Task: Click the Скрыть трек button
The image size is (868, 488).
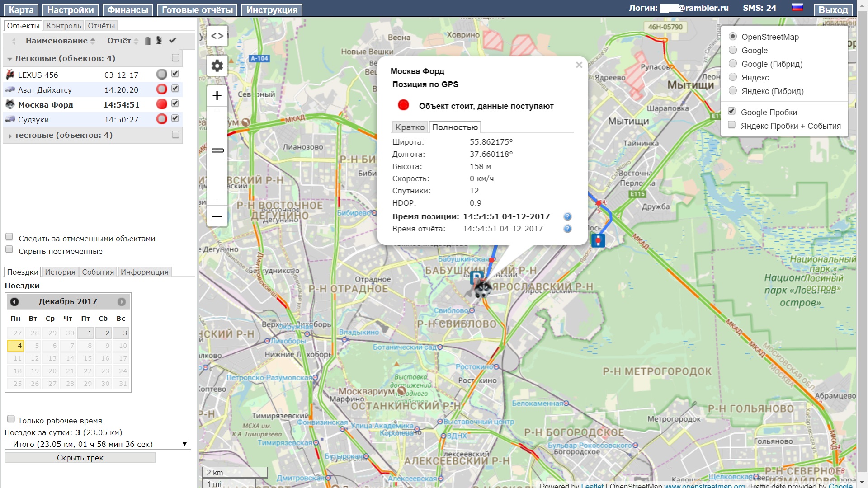Action: tap(80, 458)
